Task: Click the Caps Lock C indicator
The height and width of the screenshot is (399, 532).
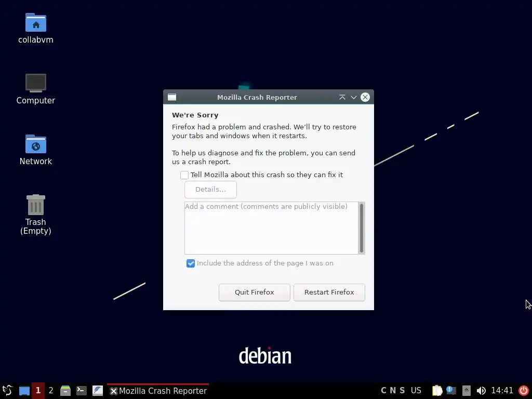Action: (383, 391)
